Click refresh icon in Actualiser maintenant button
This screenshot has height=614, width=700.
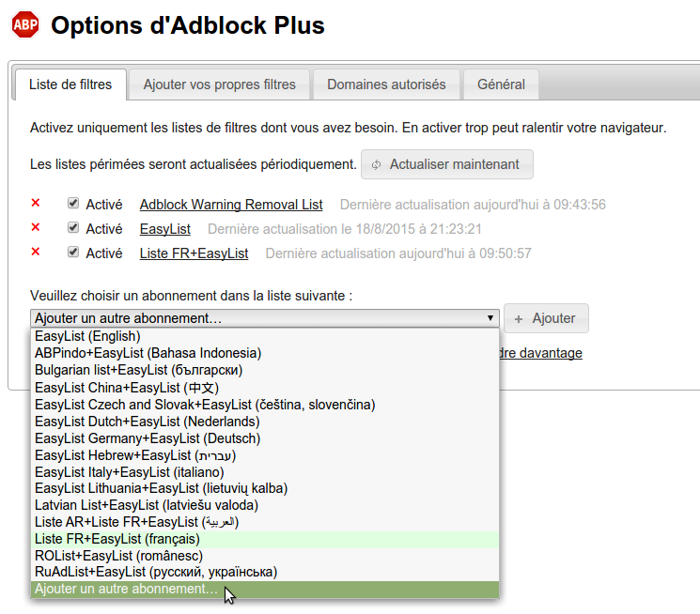pyautogui.click(x=377, y=164)
